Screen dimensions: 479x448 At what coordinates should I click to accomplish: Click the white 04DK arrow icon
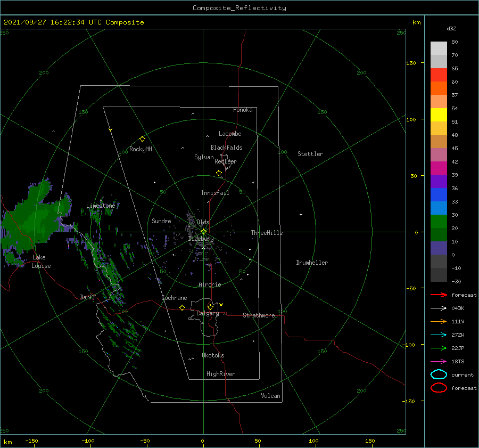tap(439, 308)
